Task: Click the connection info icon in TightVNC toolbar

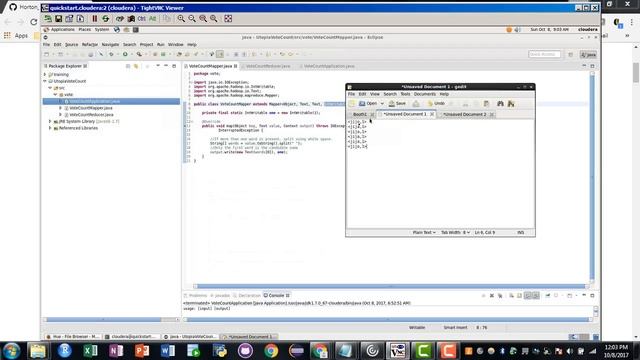Action: pyautogui.click(x=80, y=19)
